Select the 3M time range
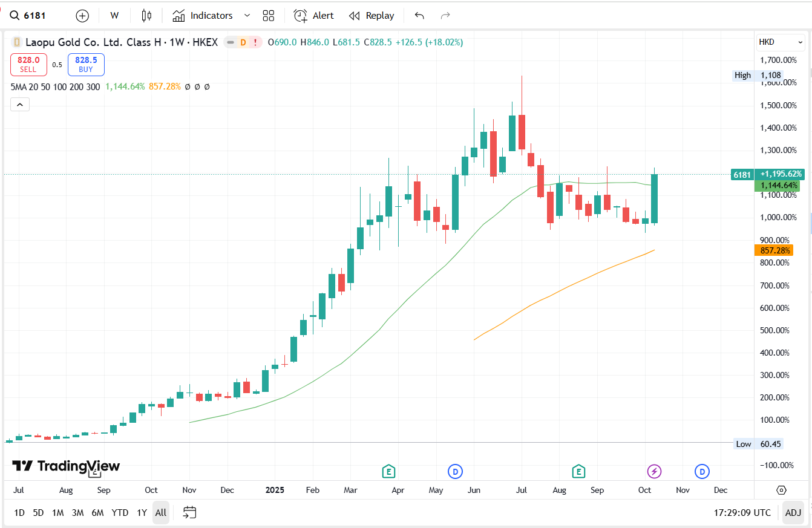Image resolution: width=812 pixels, height=528 pixels. [x=77, y=513]
